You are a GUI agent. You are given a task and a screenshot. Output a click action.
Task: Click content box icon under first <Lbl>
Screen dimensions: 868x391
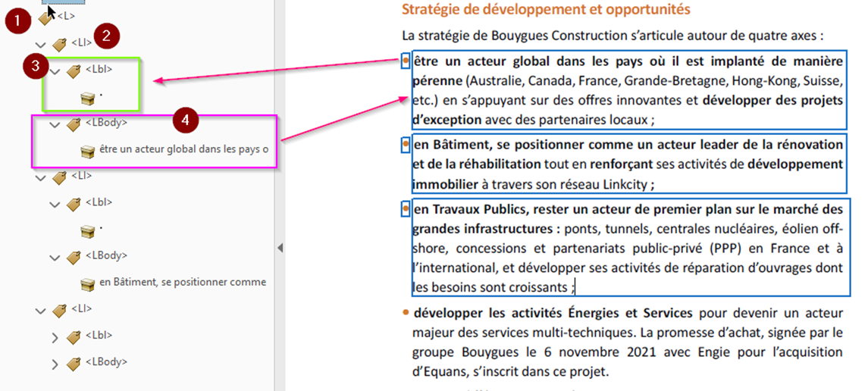pos(87,97)
